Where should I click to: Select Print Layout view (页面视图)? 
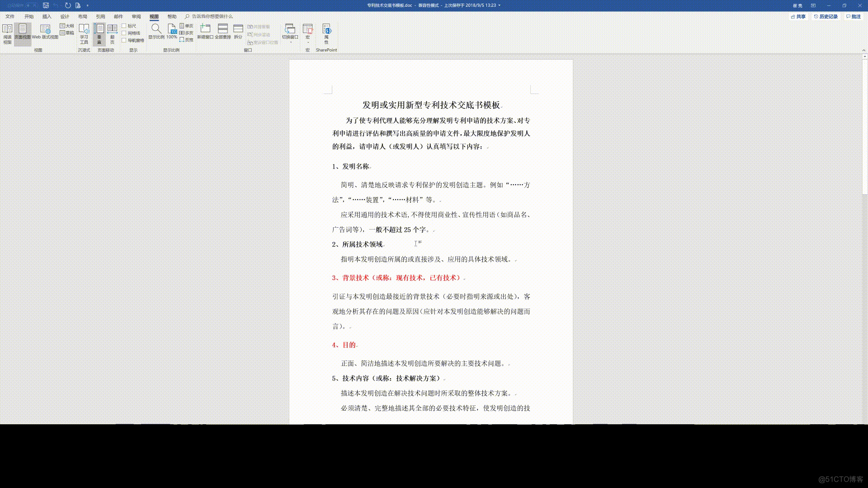[x=23, y=34]
